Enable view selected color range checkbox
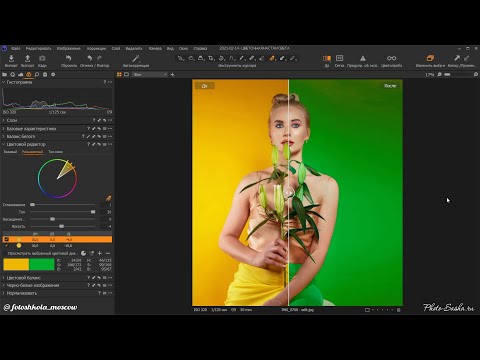This screenshot has width=480, height=360. tap(5, 254)
